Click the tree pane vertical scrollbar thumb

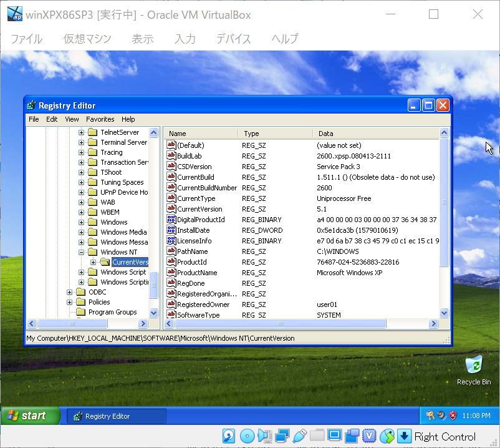click(154, 285)
